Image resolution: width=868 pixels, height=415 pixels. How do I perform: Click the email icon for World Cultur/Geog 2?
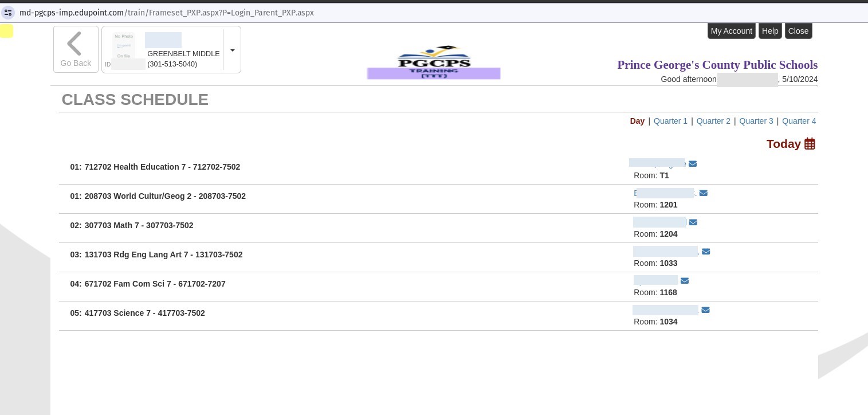click(704, 193)
